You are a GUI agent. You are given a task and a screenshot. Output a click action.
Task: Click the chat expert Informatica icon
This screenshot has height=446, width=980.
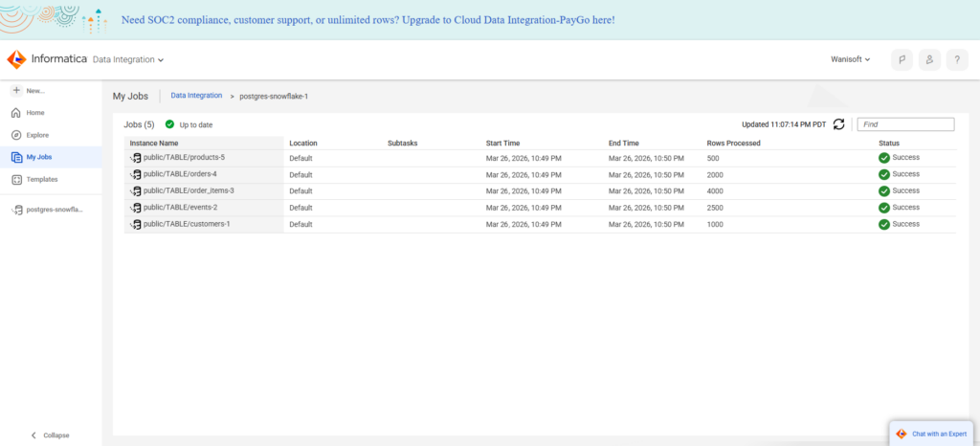pos(902,434)
